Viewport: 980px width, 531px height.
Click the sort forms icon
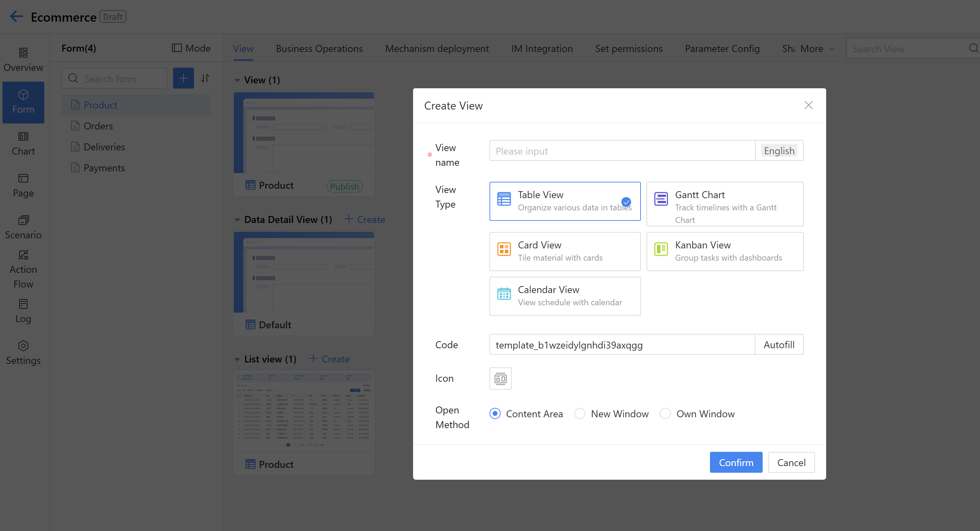click(205, 78)
